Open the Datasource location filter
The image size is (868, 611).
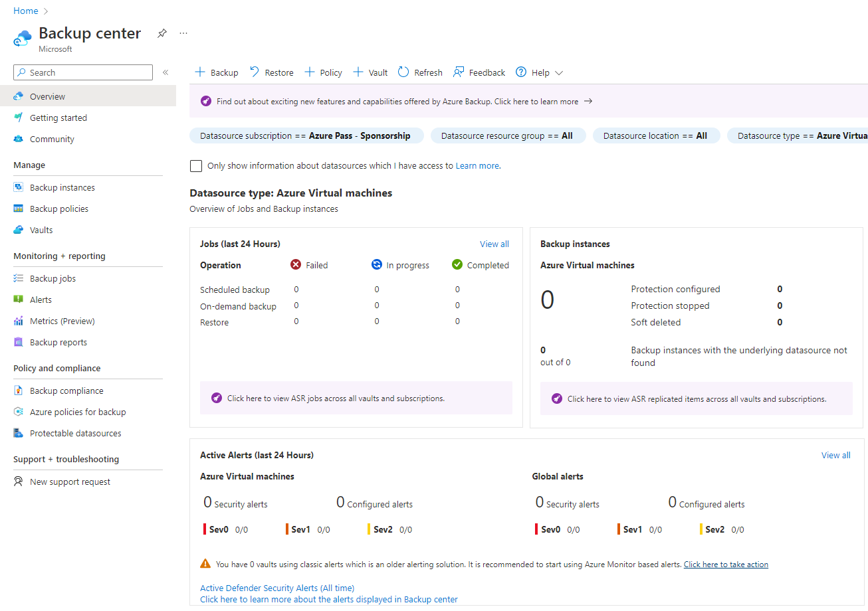pos(657,135)
